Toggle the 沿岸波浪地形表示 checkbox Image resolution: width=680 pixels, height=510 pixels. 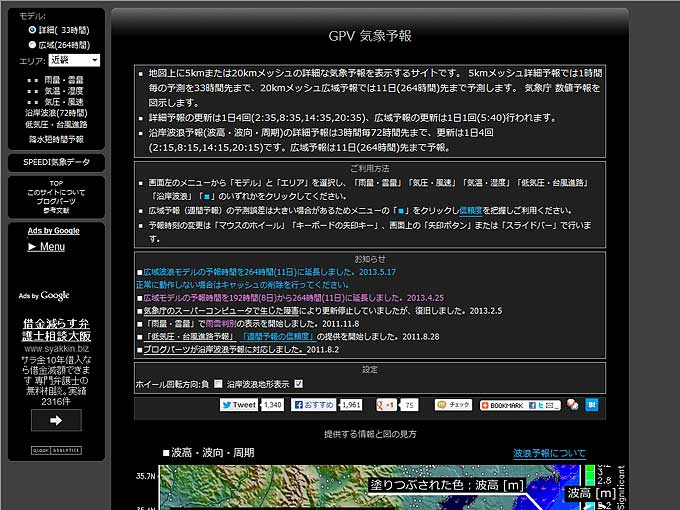[x=298, y=384]
